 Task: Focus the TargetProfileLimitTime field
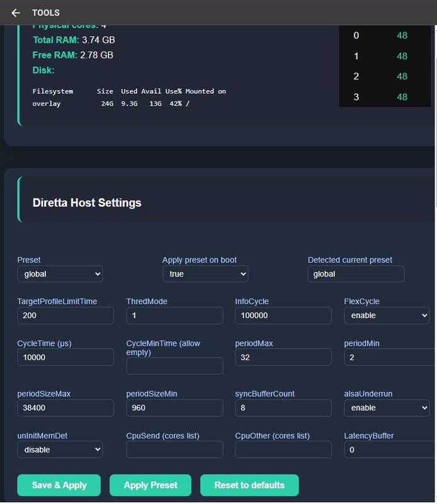[x=65, y=316]
